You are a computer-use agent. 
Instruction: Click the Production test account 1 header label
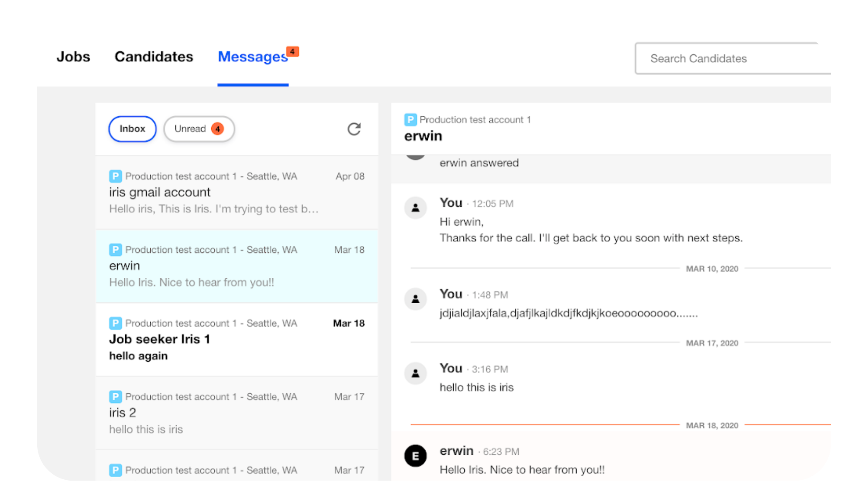click(475, 119)
